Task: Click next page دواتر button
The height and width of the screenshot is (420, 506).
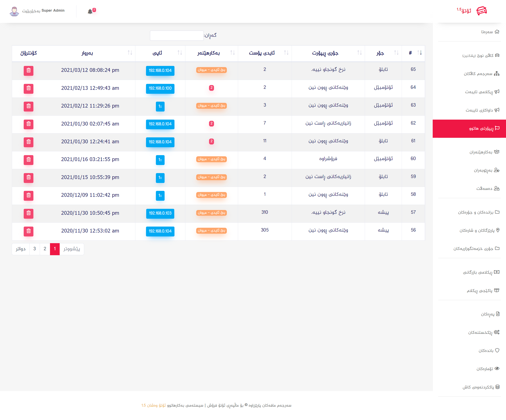Action: [x=21, y=249]
